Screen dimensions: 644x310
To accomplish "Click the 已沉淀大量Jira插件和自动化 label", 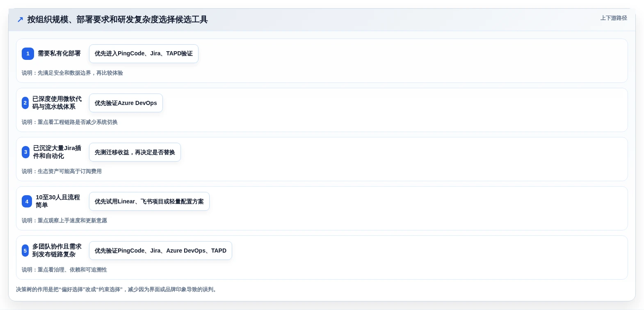I will pos(57,152).
